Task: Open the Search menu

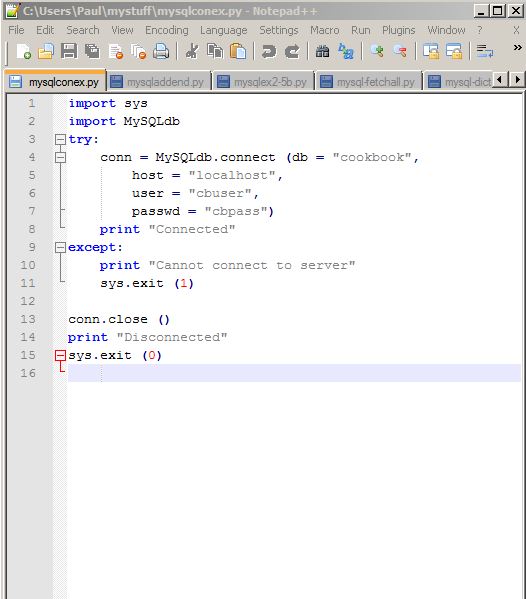Action: (x=83, y=30)
